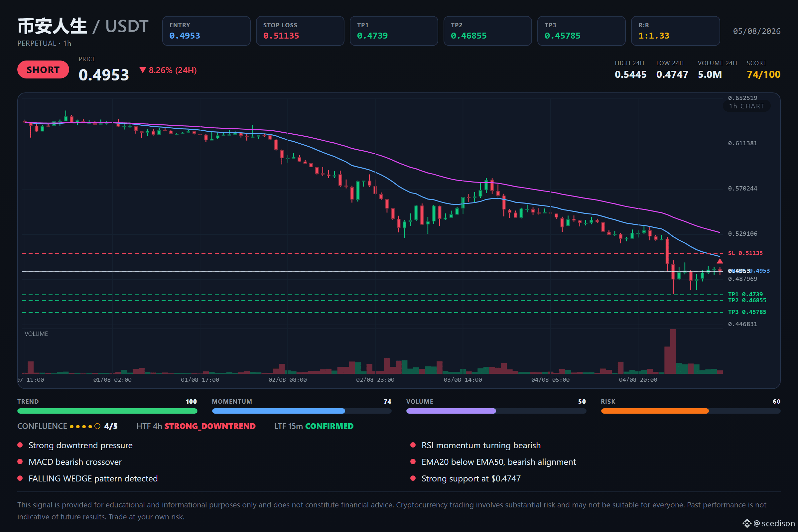Click the '02/08 23:00' time axis label
The height and width of the screenshot is (532, 798).
(375, 380)
